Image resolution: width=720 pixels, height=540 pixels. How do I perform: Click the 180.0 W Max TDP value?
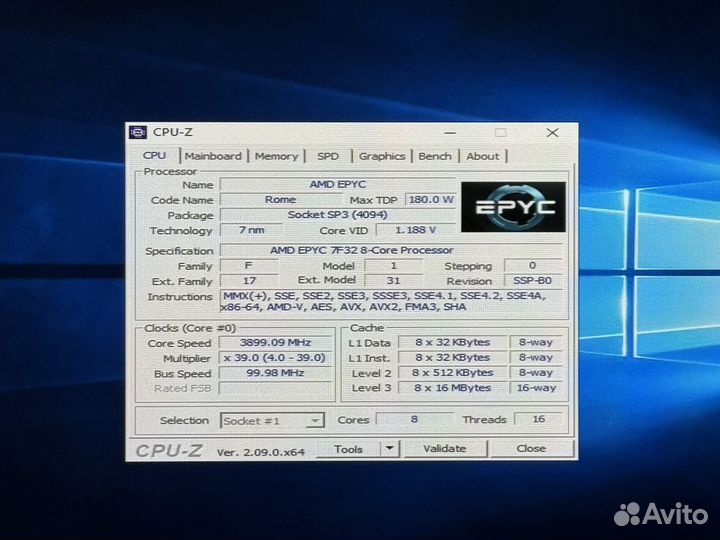tap(430, 200)
